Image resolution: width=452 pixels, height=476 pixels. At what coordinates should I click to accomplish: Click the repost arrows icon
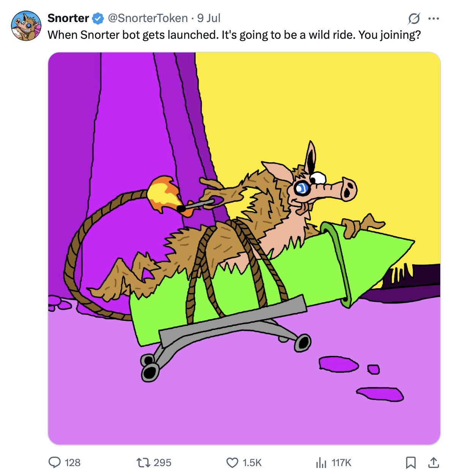click(143, 462)
